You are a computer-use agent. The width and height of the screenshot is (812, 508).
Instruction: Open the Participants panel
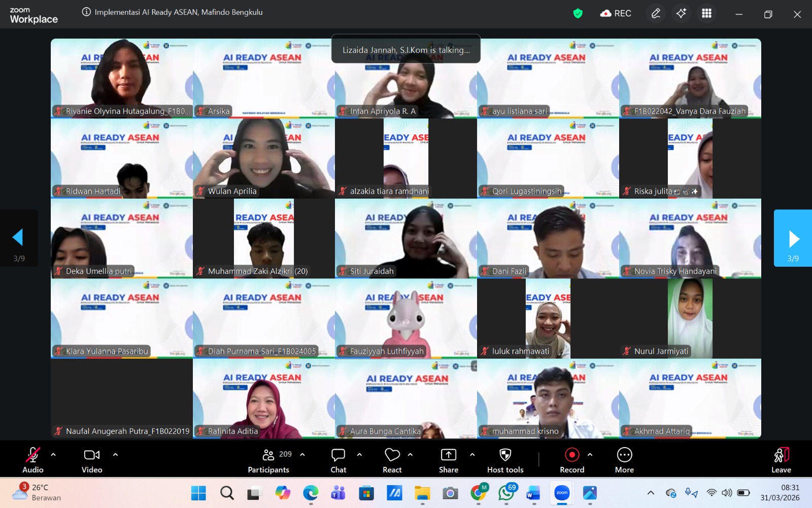pos(268,460)
